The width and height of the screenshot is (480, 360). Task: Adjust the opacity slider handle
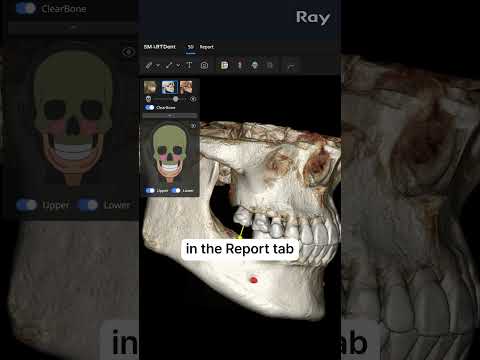tap(176, 99)
